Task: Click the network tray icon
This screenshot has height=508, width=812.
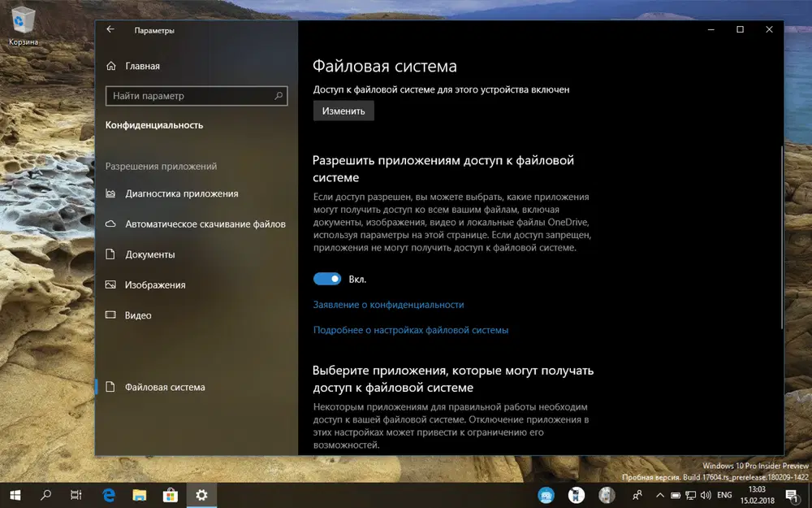Action: point(690,495)
